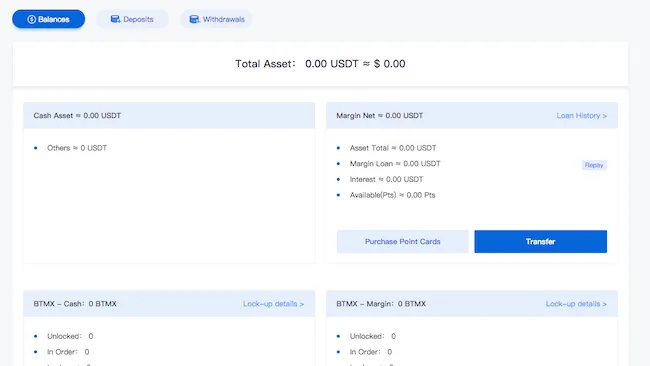This screenshot has height=366, width=650.
Task: Click the Asset Total ≈ 0.00 USDT line
Action: tap(393, 148)
